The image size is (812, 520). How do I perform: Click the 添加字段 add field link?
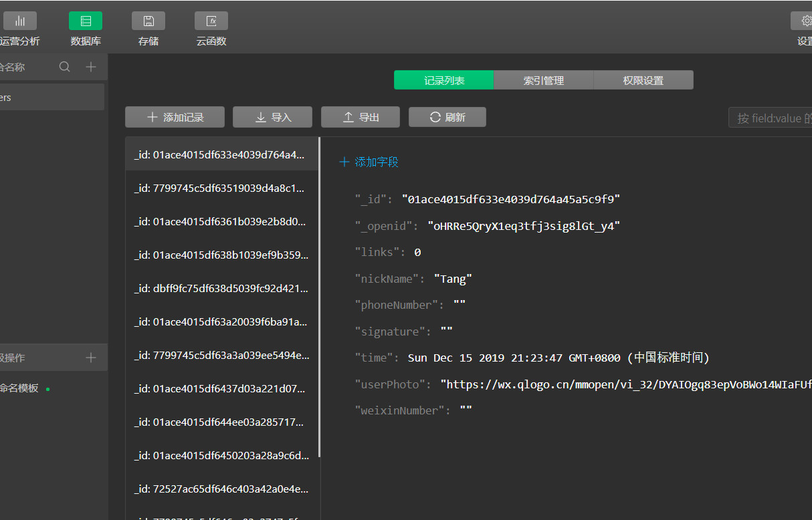(x=369, y=162)
